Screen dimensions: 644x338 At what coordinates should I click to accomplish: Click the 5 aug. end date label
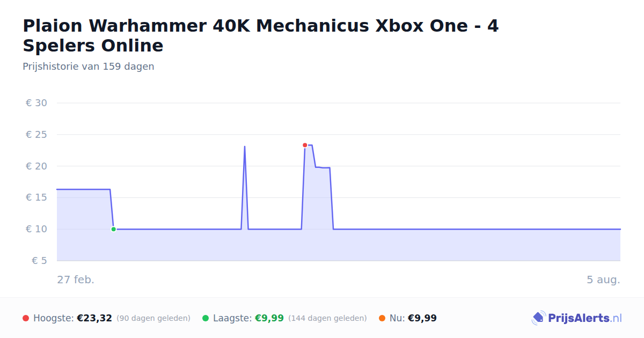point(603,280)
